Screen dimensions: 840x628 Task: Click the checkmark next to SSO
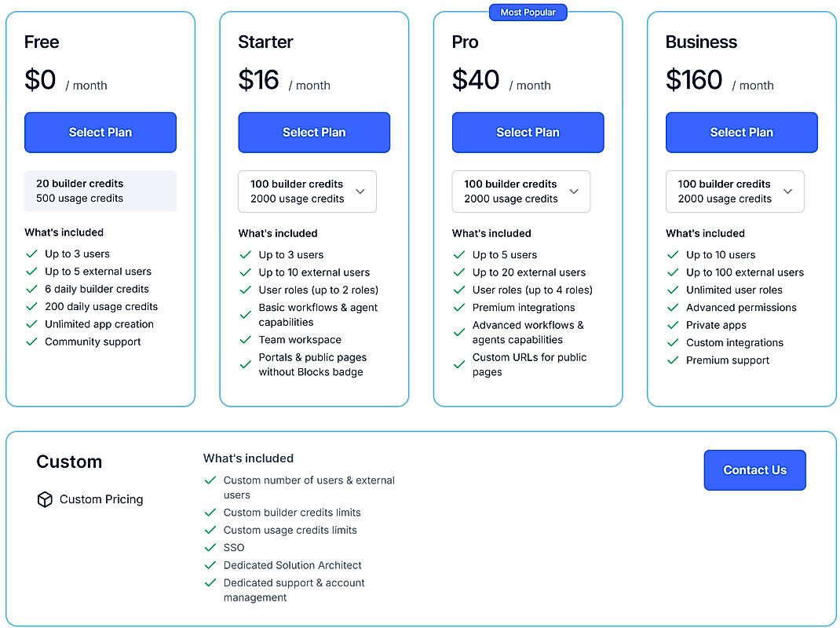point(210,547)
